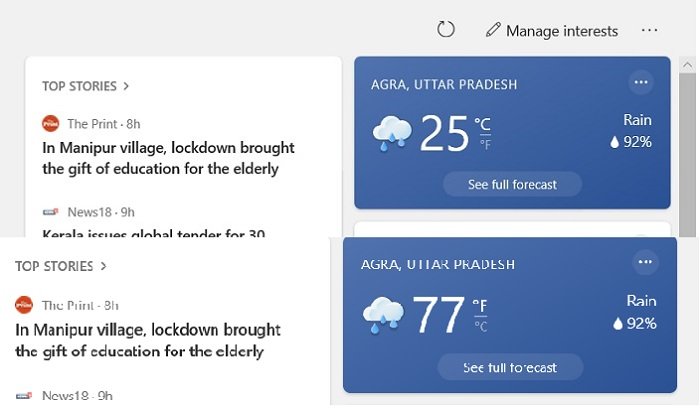700x409 pixels.
Task: Open the upper weather card's three-dot options
Action: point(641,82)
